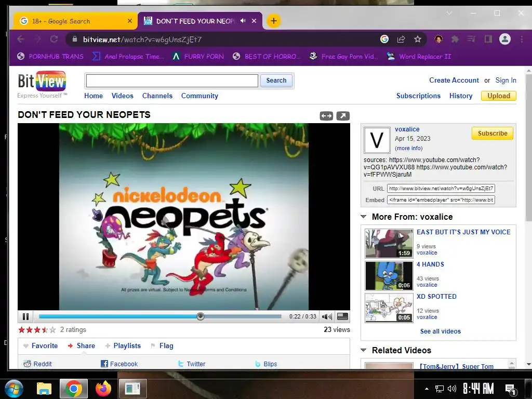Open EAST BUT IT'S JUST MY VOICE thumbnail
The height and width of the screenshot is (399, 532).
pos(389,244)
